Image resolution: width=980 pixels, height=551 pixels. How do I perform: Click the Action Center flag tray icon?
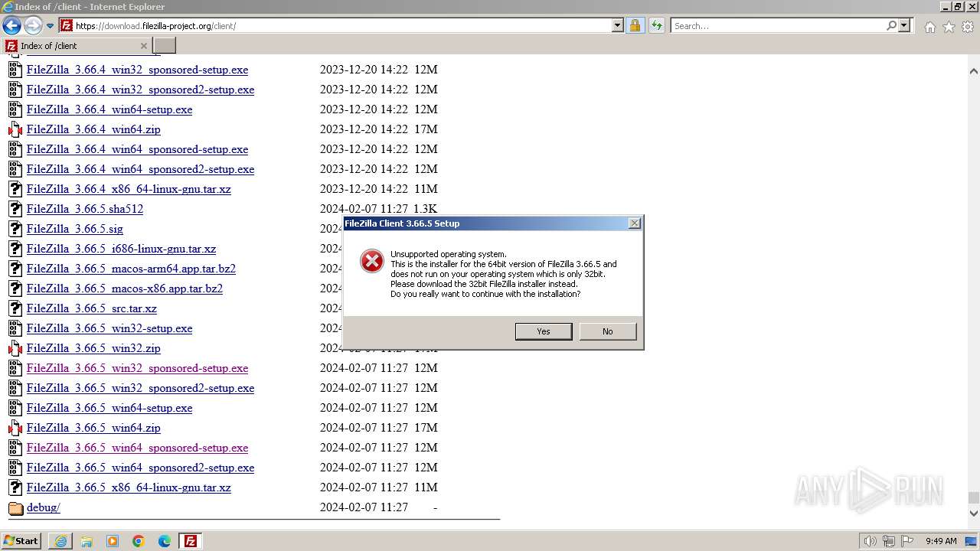coord(906,541)
